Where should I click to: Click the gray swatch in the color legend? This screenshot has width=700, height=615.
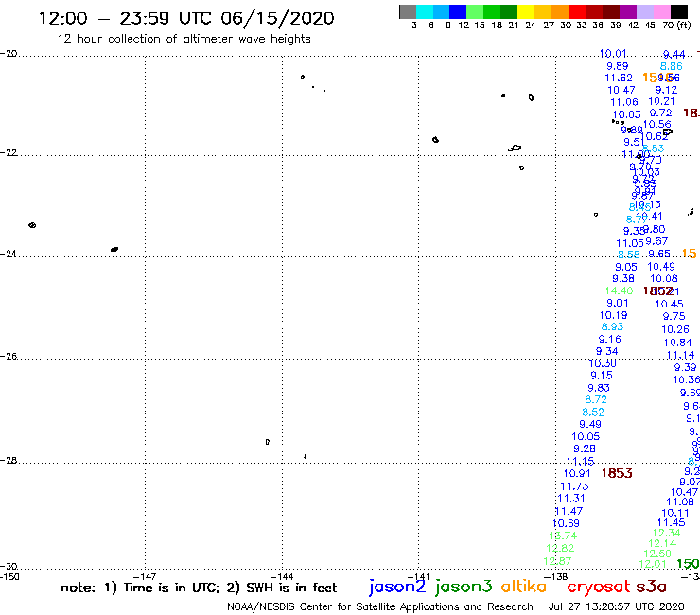[408, 11]
